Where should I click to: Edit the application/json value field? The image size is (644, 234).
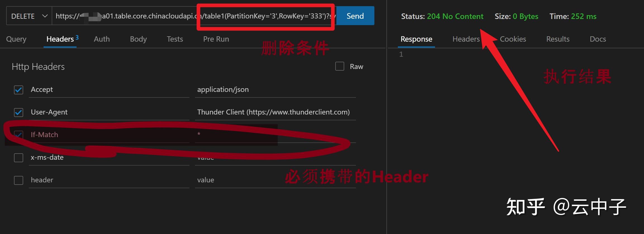click(275, 90)
